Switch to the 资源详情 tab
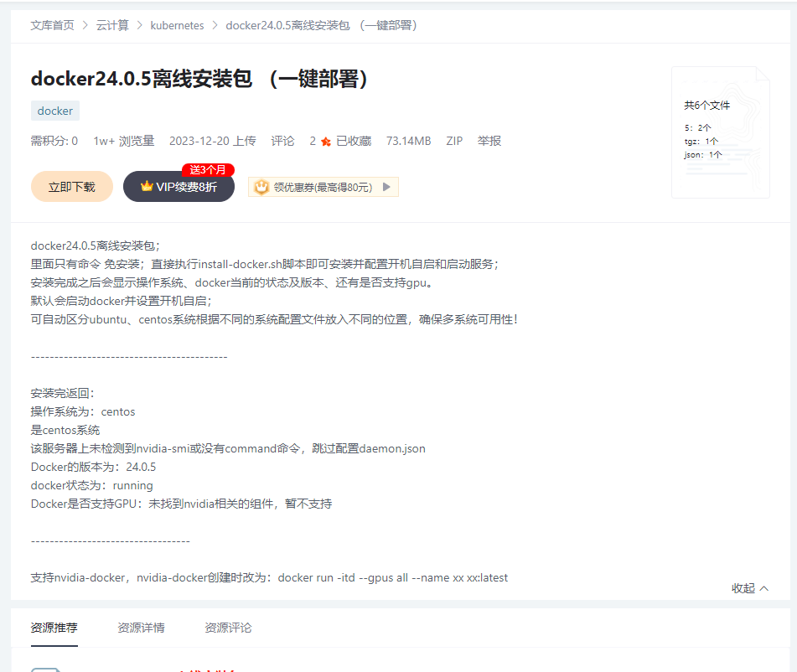The height and width of the screenshot is (672, 797). (141, 628)
